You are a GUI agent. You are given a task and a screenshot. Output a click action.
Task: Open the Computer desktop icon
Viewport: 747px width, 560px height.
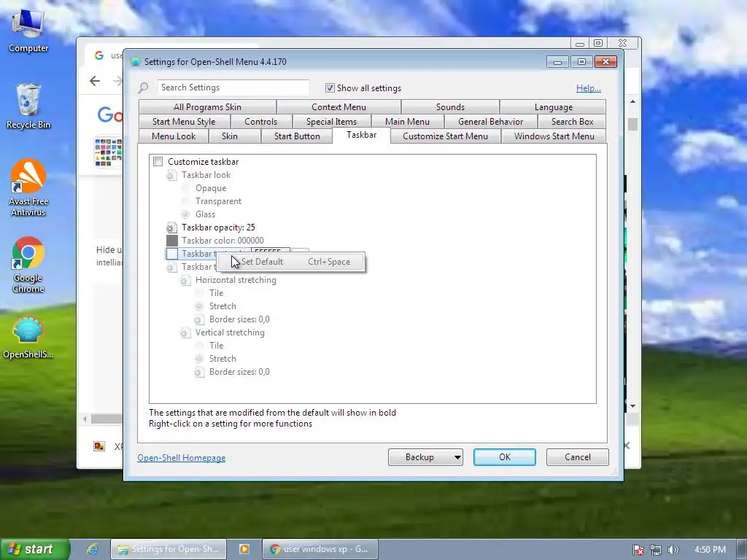point(28,31)
